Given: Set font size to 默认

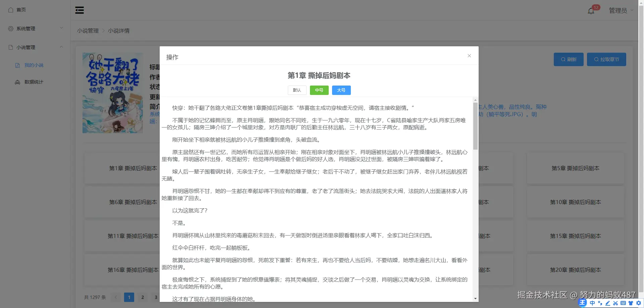Looking at the screenshot, I should [297, 90].
